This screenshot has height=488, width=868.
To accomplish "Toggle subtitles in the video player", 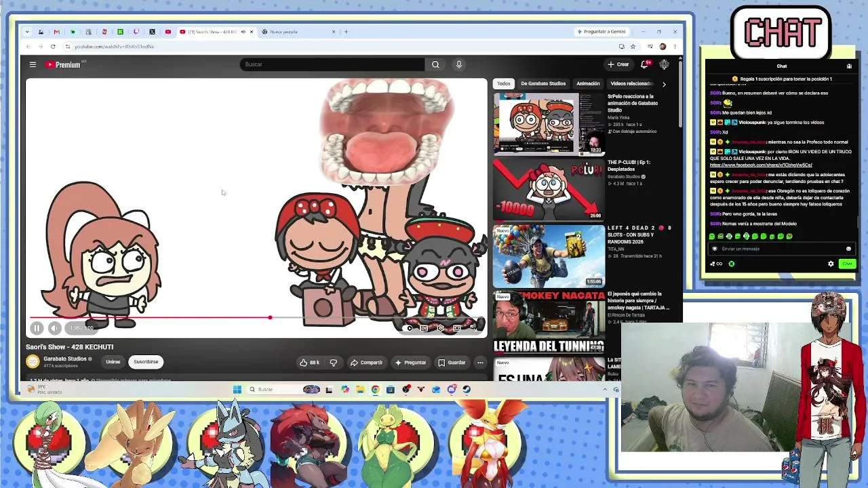I will [424, 328].
